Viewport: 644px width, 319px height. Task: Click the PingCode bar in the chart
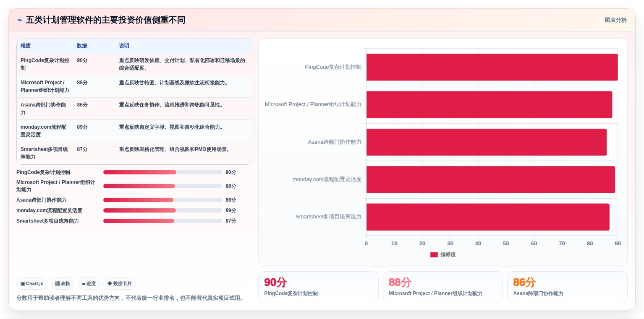(x=492, y=67)
